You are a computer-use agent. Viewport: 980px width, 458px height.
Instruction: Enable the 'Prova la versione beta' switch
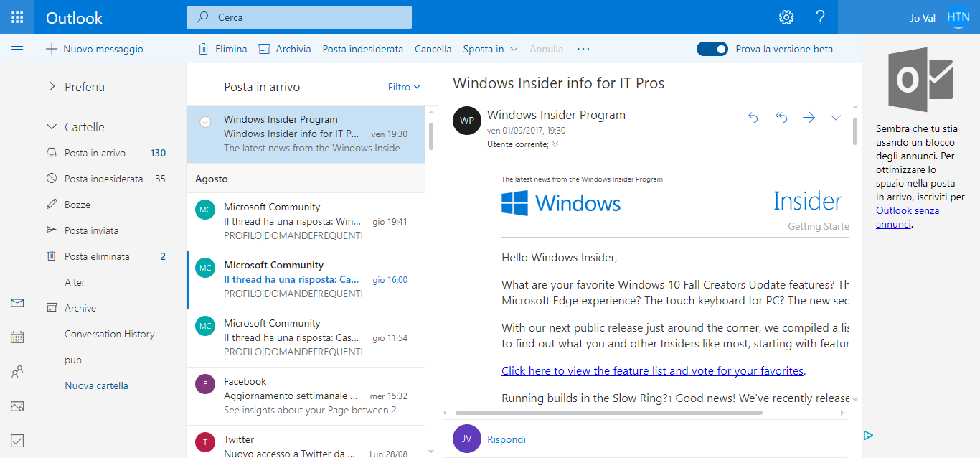(x=712, y=49)
